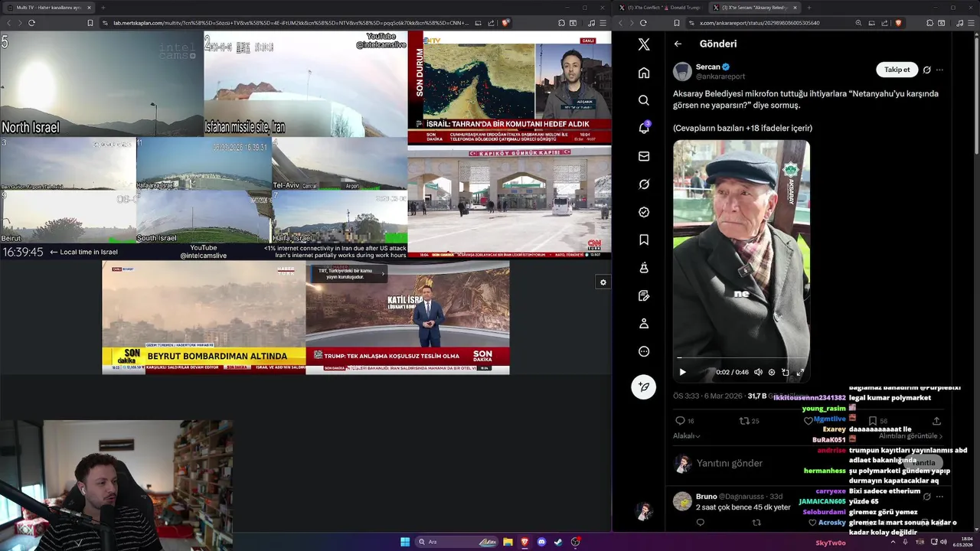
Task: Reload the X page in right window
Action: 643,23
